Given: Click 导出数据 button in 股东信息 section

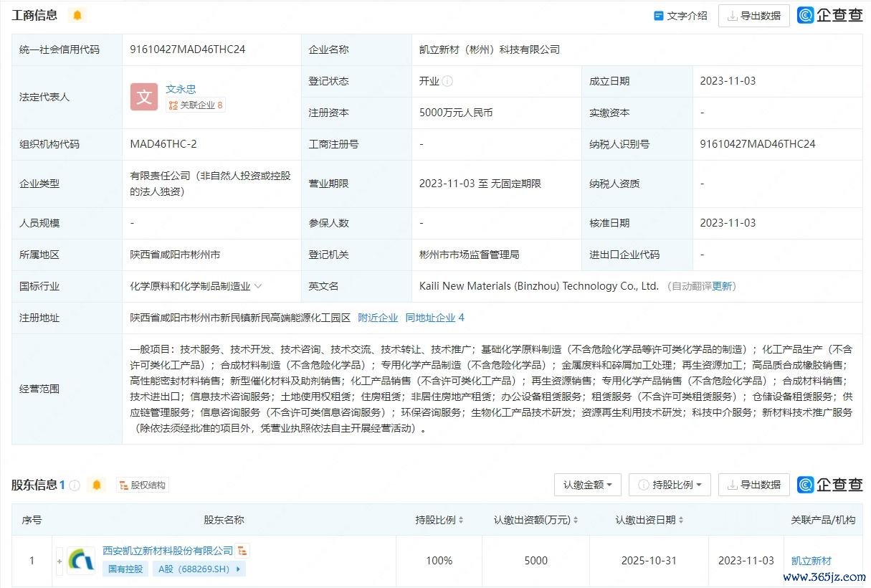Looking at the screenshot, I should pos(754,485).
